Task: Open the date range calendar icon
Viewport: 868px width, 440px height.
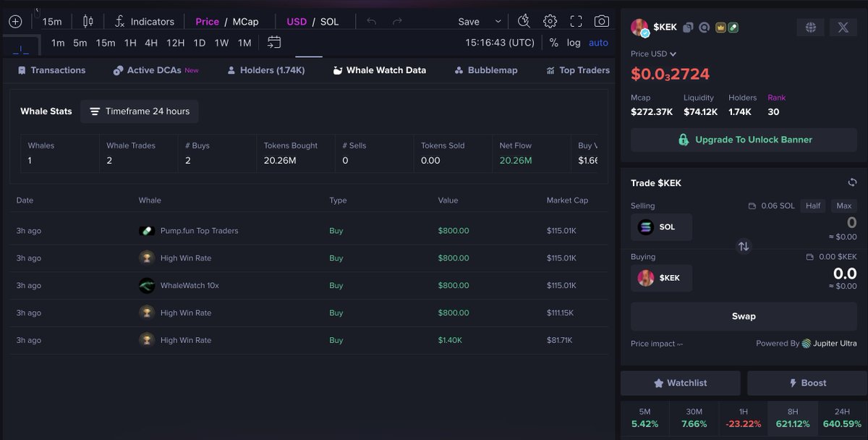Action: pos(274,43)
